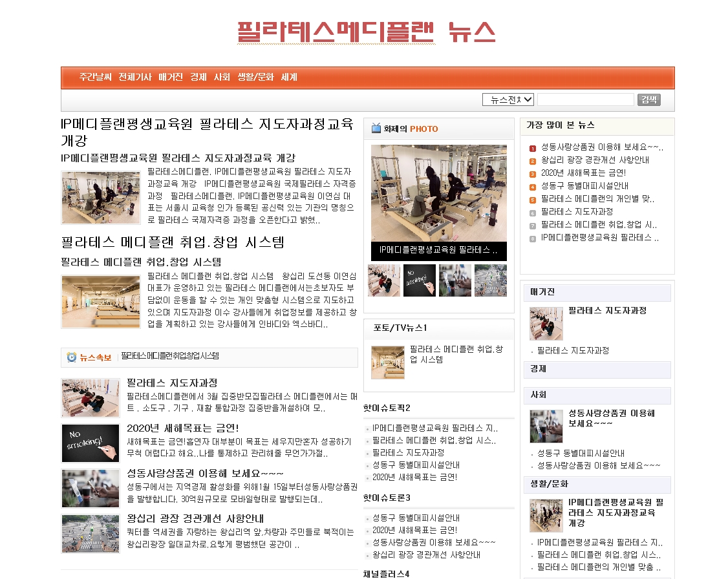The width and height of the screenshot is (728, 579).
Task: Open the 2020년 새해목표는 금연 article thumbnail
Action: (91, 443)
